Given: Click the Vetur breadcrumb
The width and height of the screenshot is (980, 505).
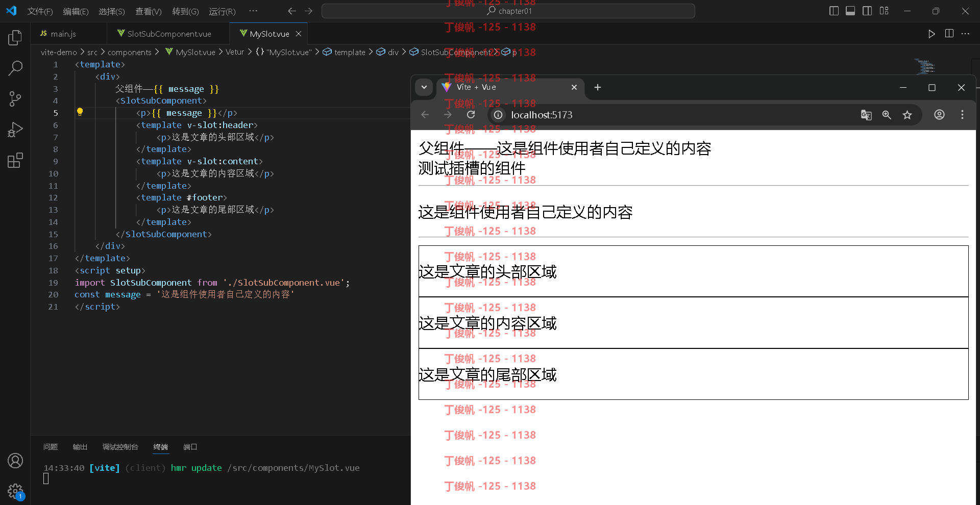Looking at the screenshot, I should 235,52.
